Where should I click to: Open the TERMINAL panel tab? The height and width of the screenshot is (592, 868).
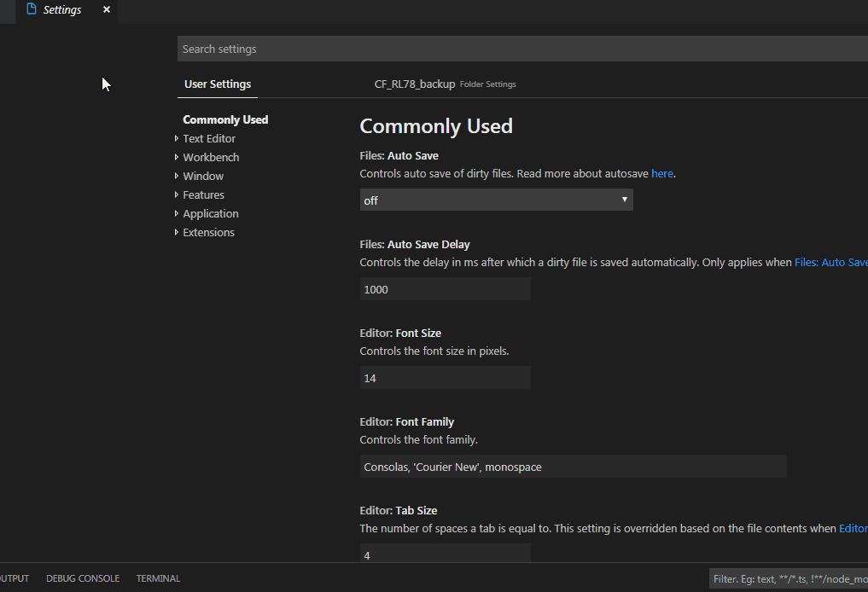point(158,578)
